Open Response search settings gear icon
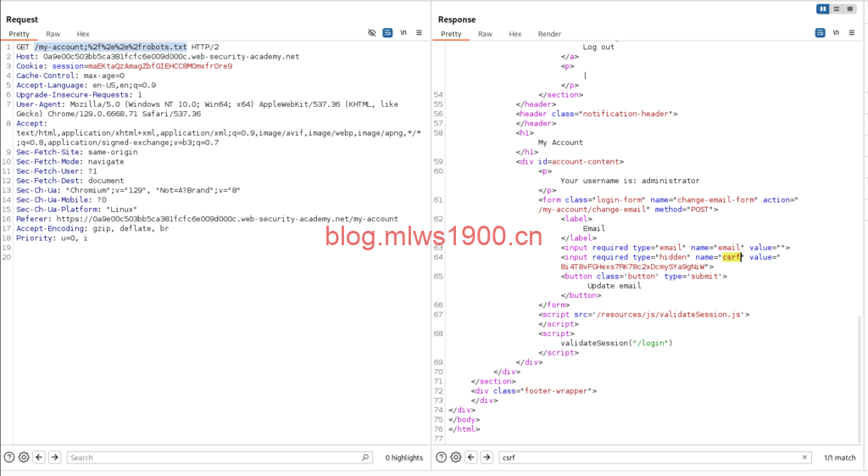This screenshot has width=868, height=476. [x=455, y=457]
